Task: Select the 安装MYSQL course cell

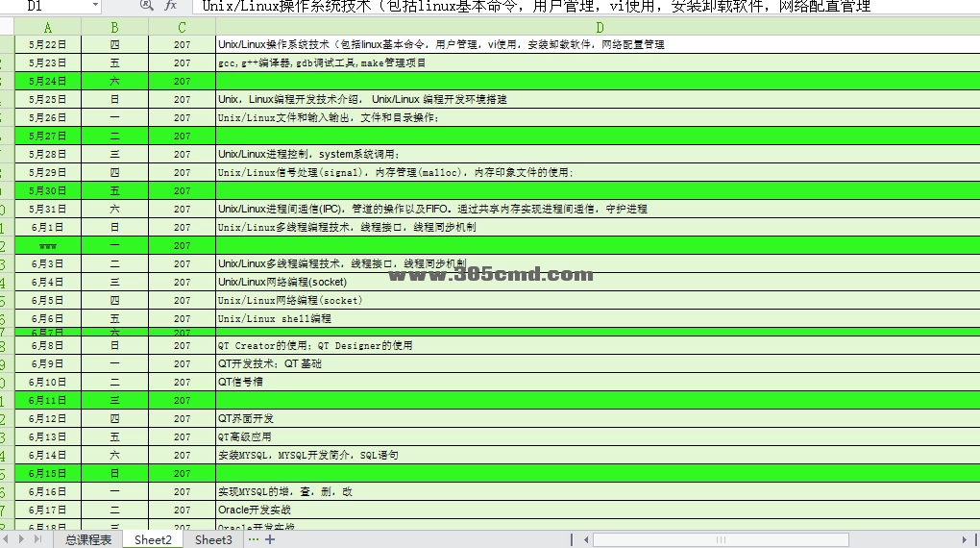Action: pos(599,455)
